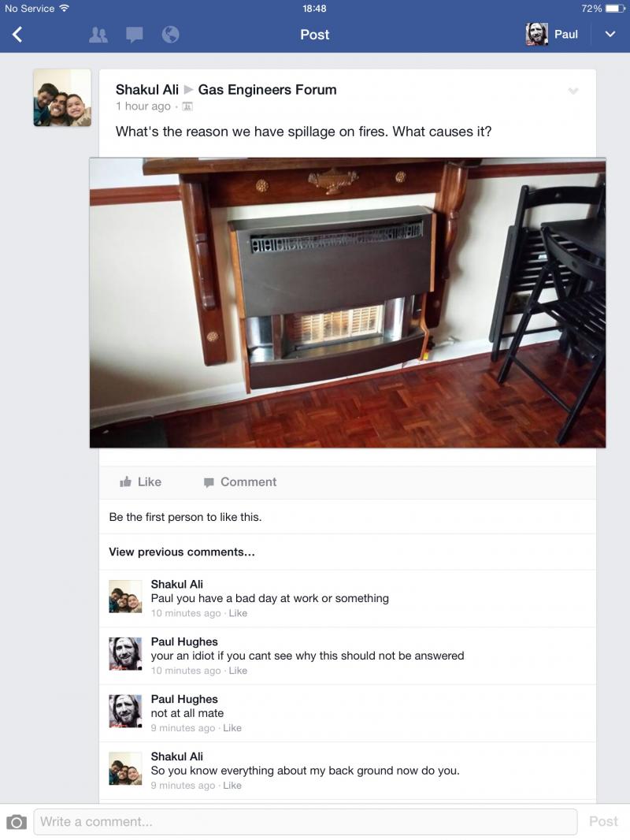Tap the camera icon beside comment box
The width and height of the screenshot is (630, 840).
[x=16, y=822]
